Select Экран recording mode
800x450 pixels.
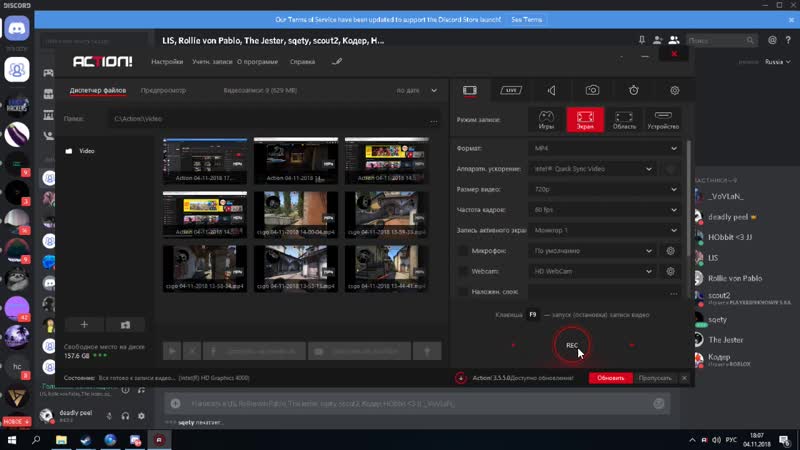585,120
